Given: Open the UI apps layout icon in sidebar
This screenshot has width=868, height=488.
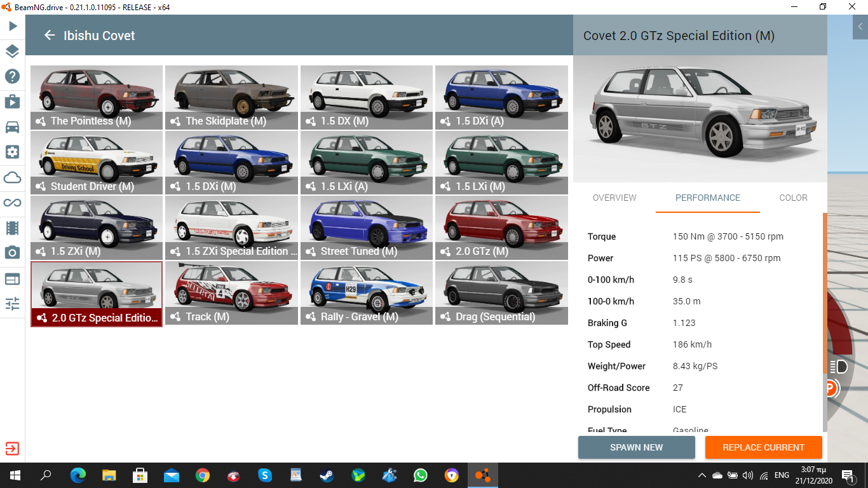Looking at the screenshot, I should (x=13, y=278).
